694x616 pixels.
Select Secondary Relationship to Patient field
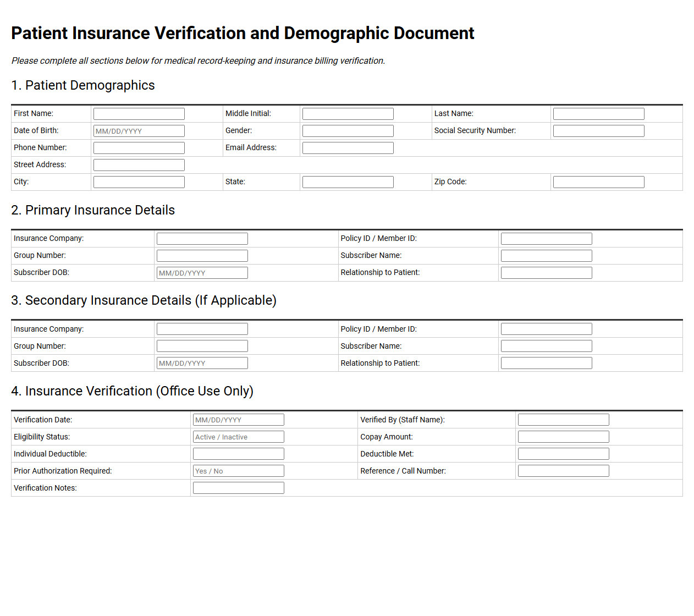pyautogui.click(x=547, y=363)
